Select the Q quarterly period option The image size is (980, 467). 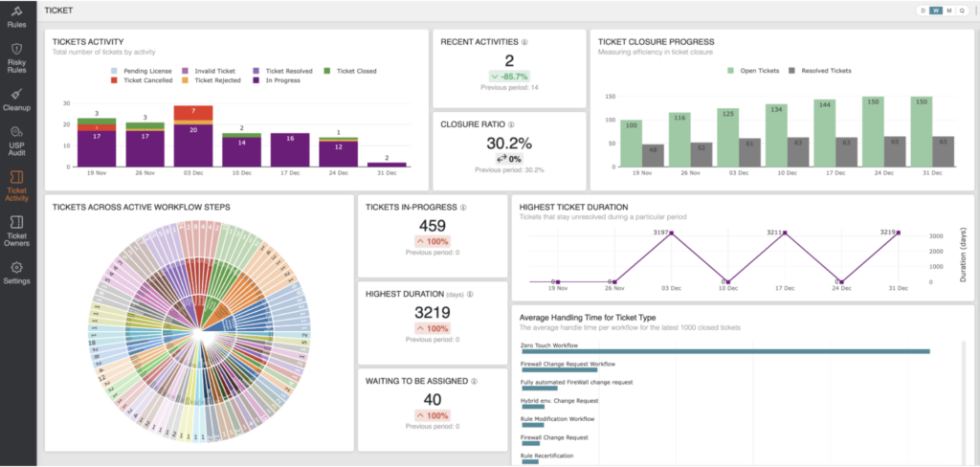[x=961, y=11]
